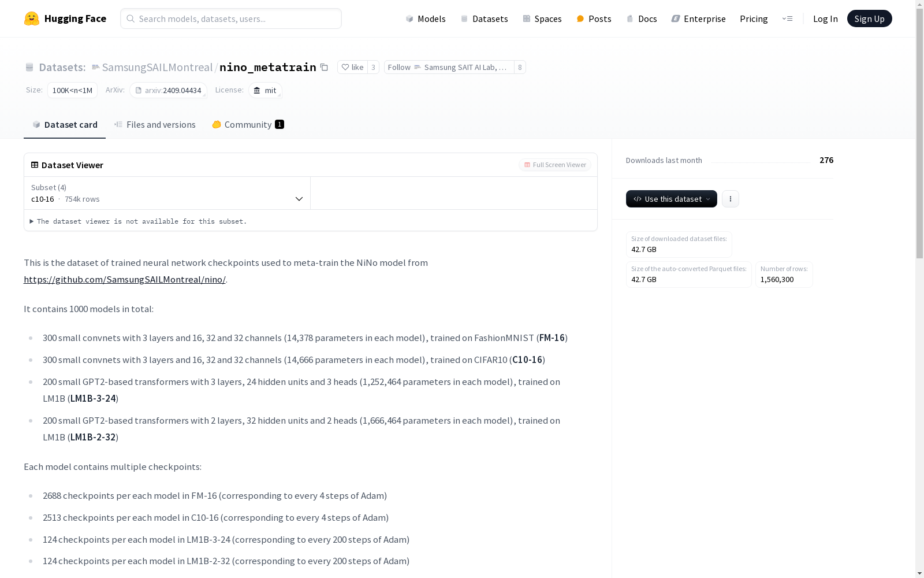The image size is (924, 578).
Task: Click the follower count 8
Action: (520, 67)
